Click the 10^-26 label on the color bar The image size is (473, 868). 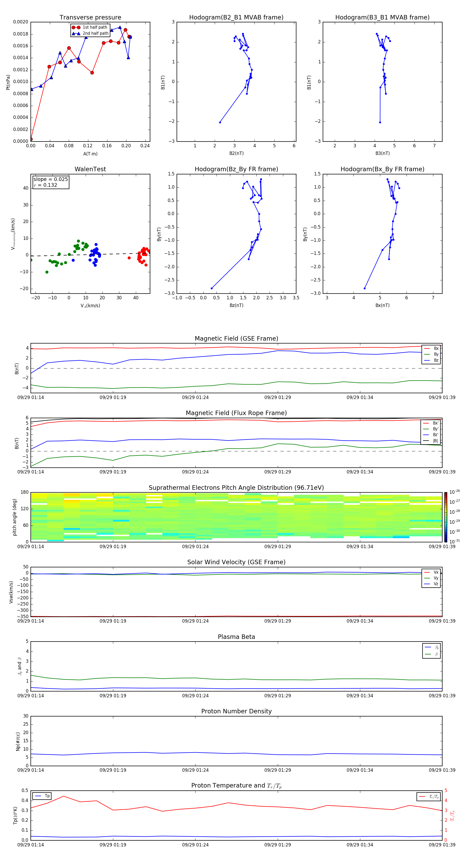[455, 492]
